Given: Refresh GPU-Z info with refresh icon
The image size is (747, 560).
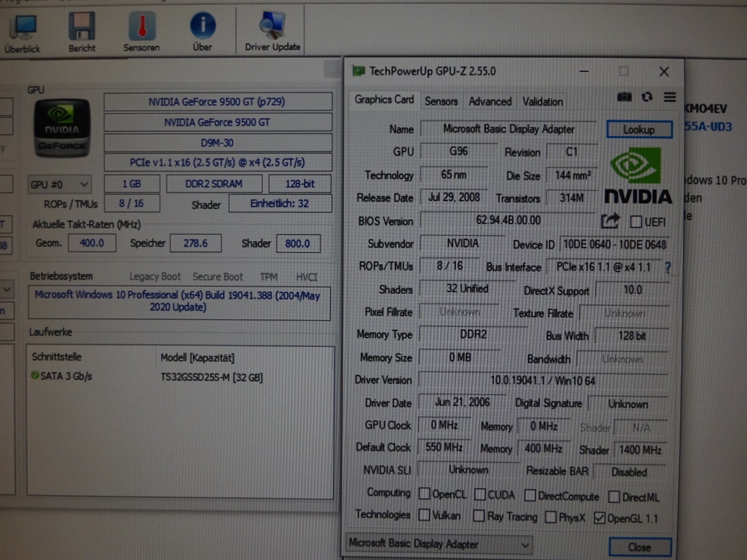Looking at the screenshot, I should click(647, 97).
